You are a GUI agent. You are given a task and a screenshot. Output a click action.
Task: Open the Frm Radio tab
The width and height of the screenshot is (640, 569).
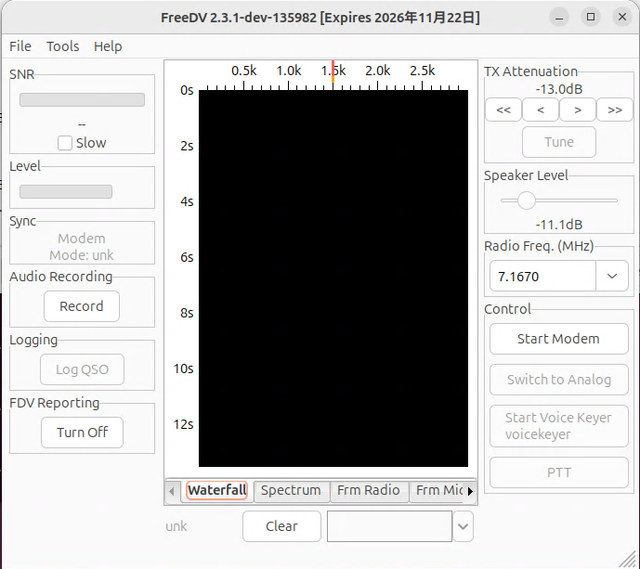point(368,490)
